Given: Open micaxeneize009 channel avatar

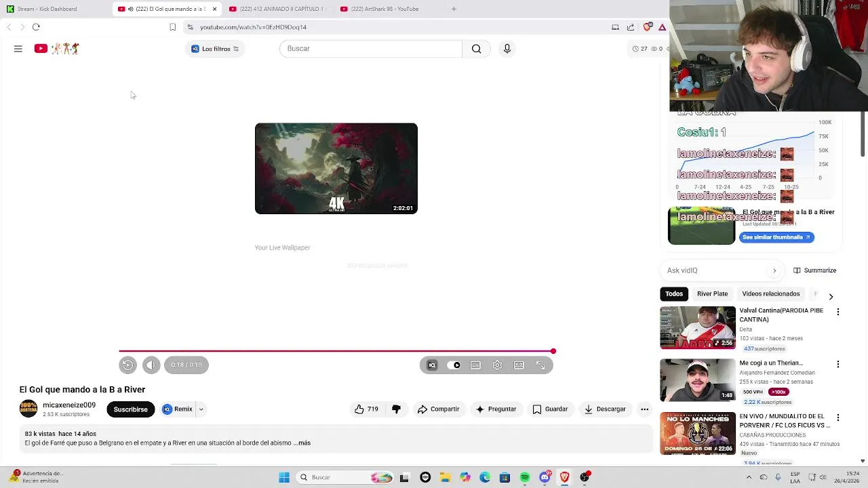Looking at the screenshot, I should pos(28,409).
